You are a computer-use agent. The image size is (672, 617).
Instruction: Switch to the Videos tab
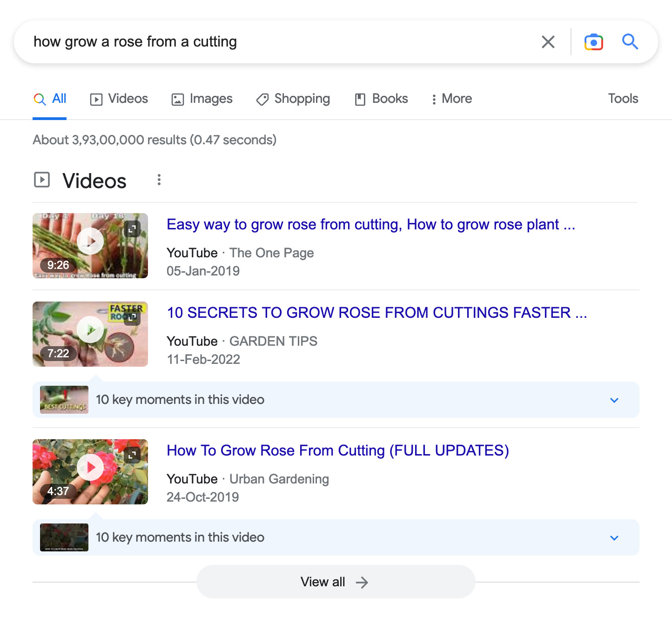119,99
